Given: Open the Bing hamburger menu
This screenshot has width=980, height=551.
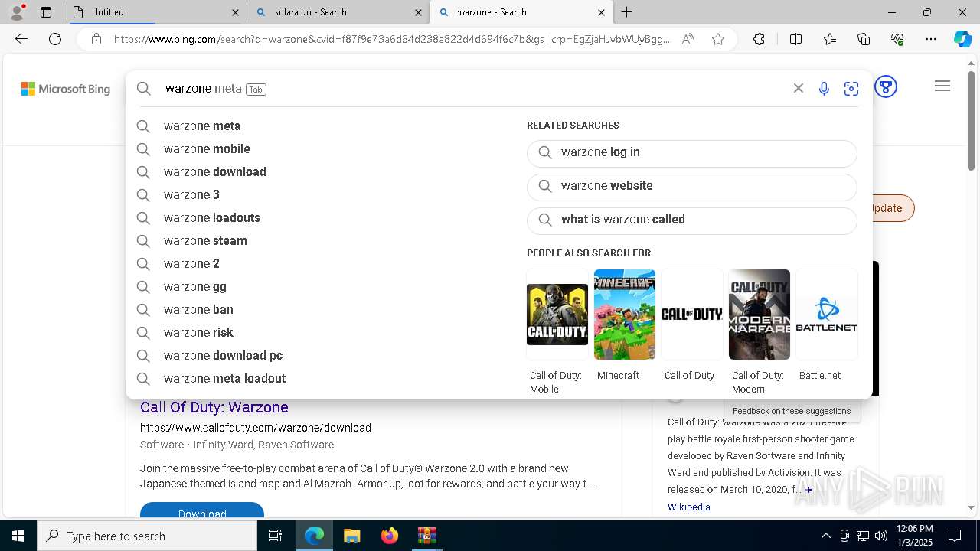Looking at the screenshot, I should click(942, 86).
